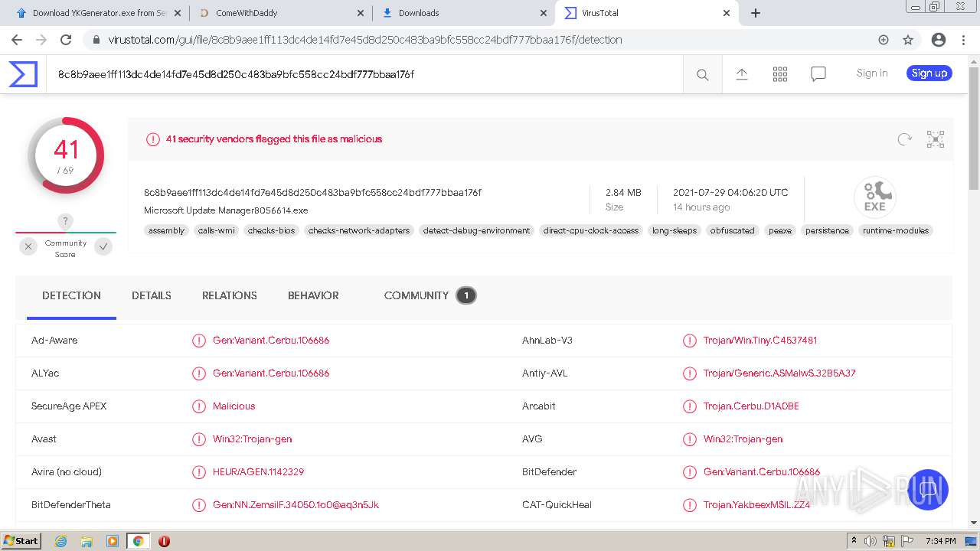
Task: Click the search magnifier icon
Action: coord(702,74)
